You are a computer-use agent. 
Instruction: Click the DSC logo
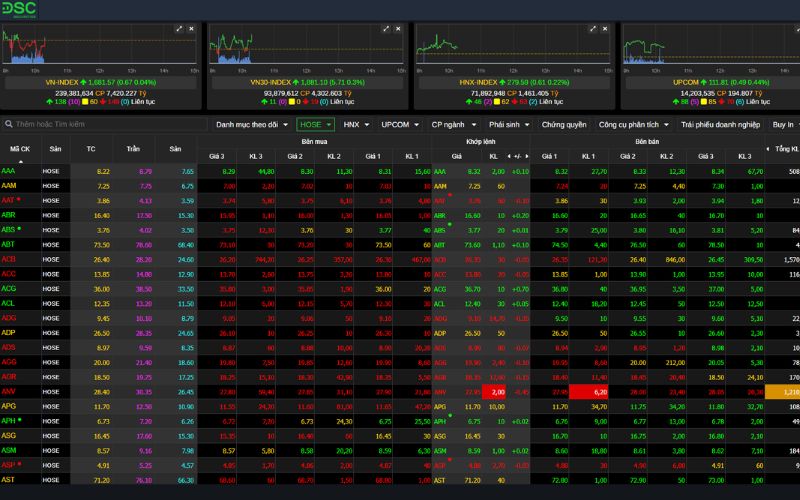tap(19, 9)
